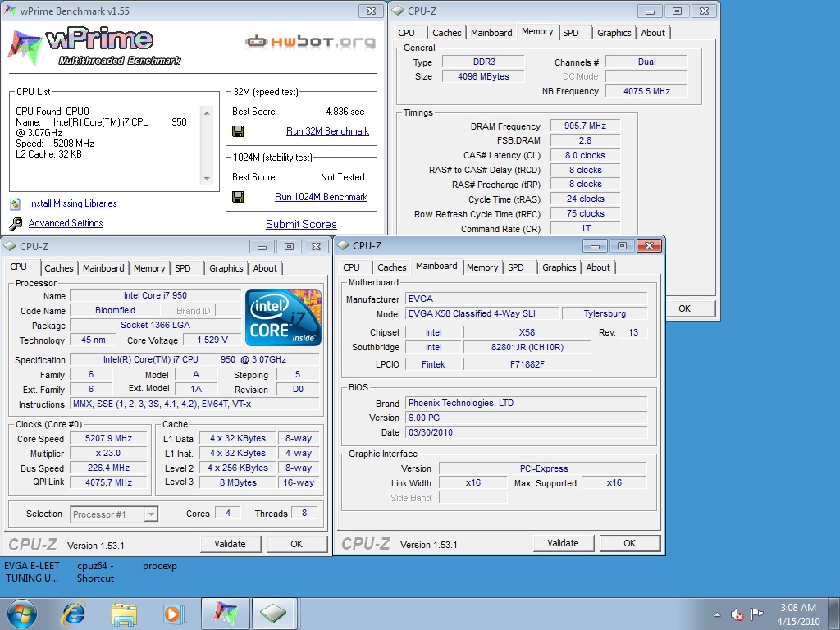The image size is (840, 630).
Task: Select the 'cpuz64 - Shortcut' desktop label
Action: pyautogui.click(x=95, y=572)
